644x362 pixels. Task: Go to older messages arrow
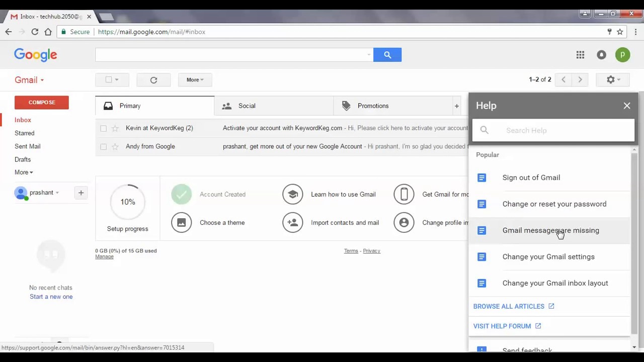580,79
